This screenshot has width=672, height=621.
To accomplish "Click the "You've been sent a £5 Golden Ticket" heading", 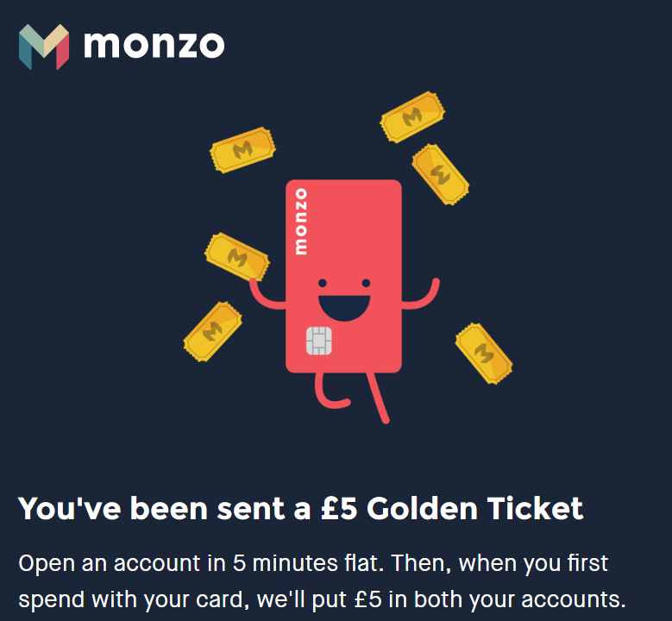I will (x=300, y=509).
